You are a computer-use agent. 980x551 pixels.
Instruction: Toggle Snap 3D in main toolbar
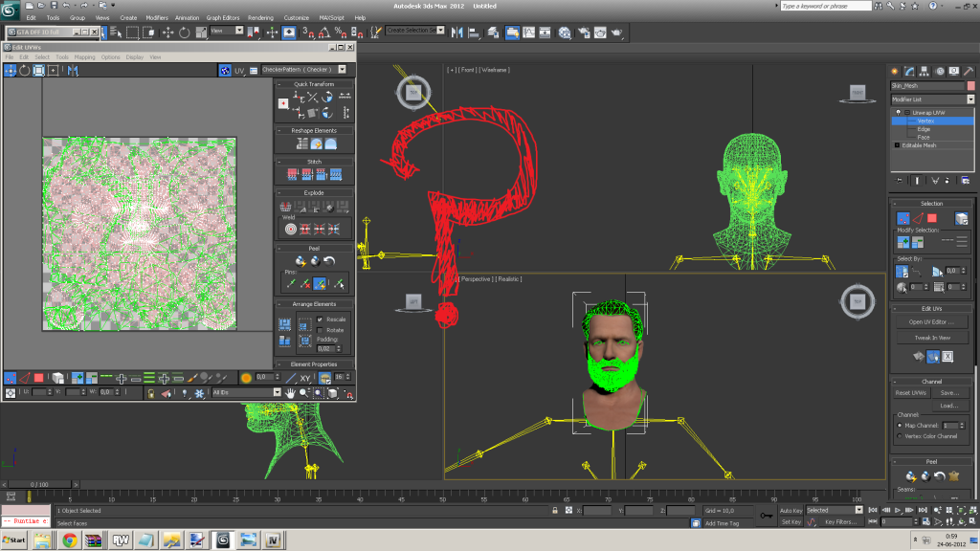308,33
